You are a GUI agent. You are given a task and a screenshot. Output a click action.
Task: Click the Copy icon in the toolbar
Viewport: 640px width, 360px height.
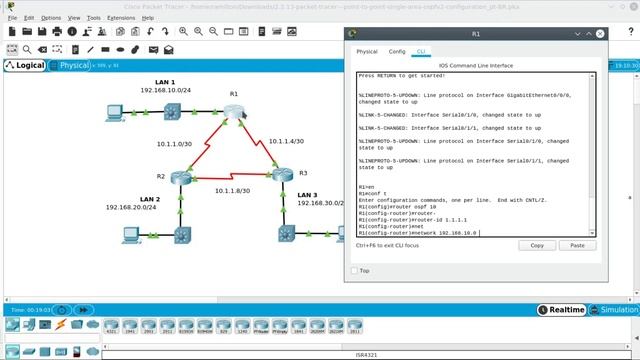click(x=120, y=31)
